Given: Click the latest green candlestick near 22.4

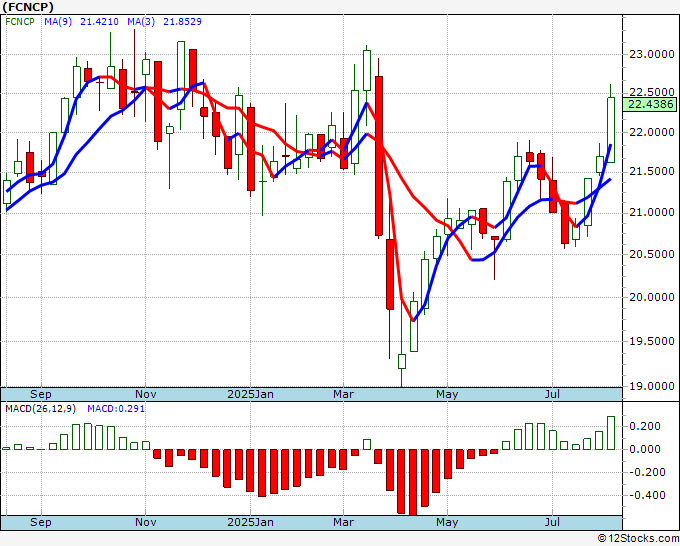Looking at the screenshot, I should coord(611,130).
